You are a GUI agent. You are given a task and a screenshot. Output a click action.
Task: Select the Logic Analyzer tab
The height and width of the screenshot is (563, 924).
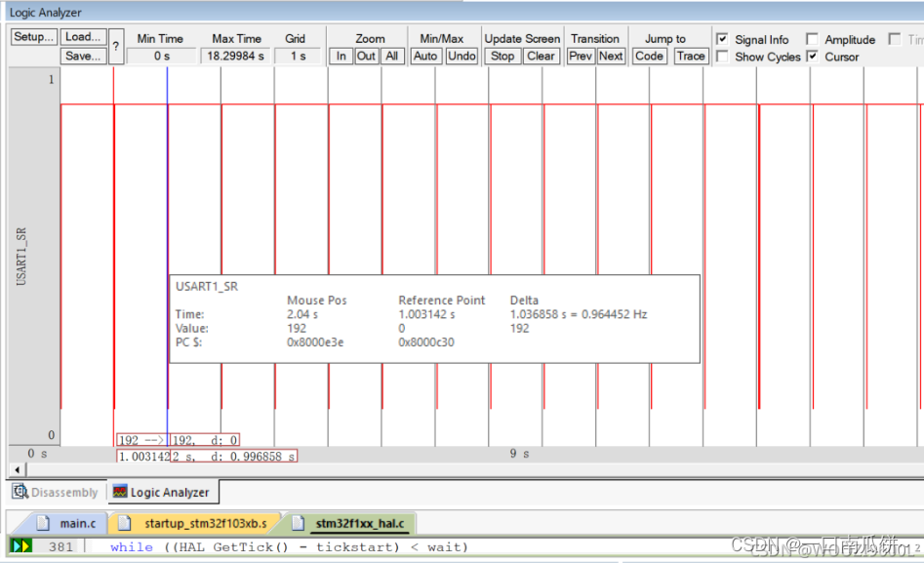(163, 492)
